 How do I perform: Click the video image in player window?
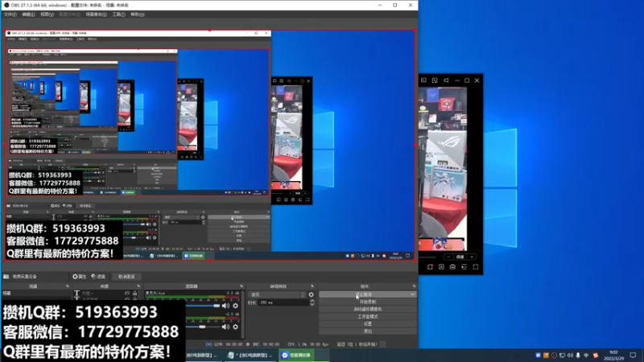(443, 168)
